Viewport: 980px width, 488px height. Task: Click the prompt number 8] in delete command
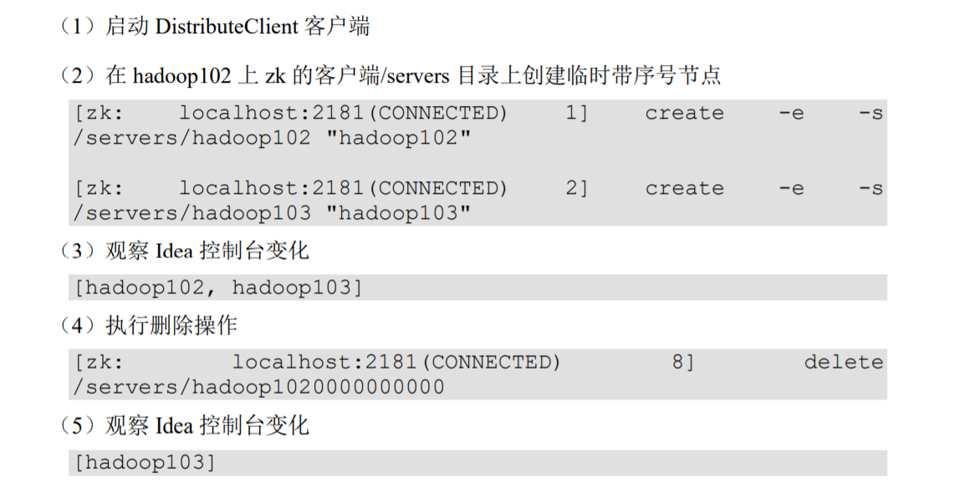(x=683, y=363)
